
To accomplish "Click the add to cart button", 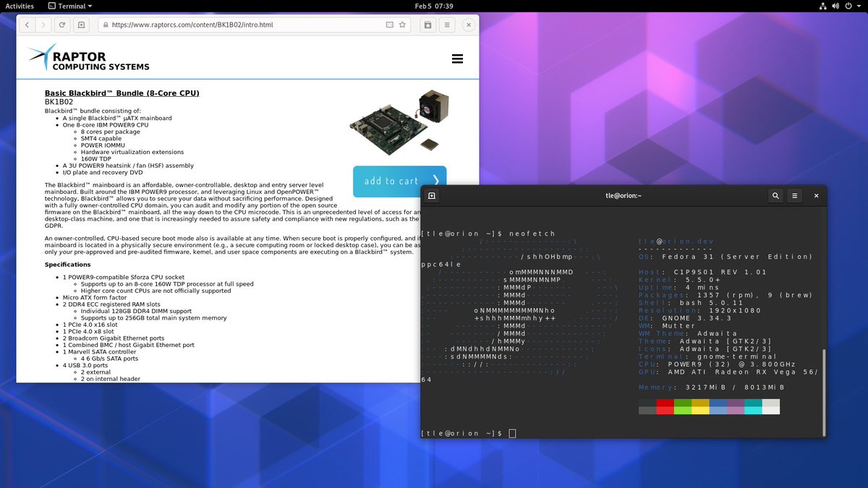I will pyautogui.click(x=399, y=181).
